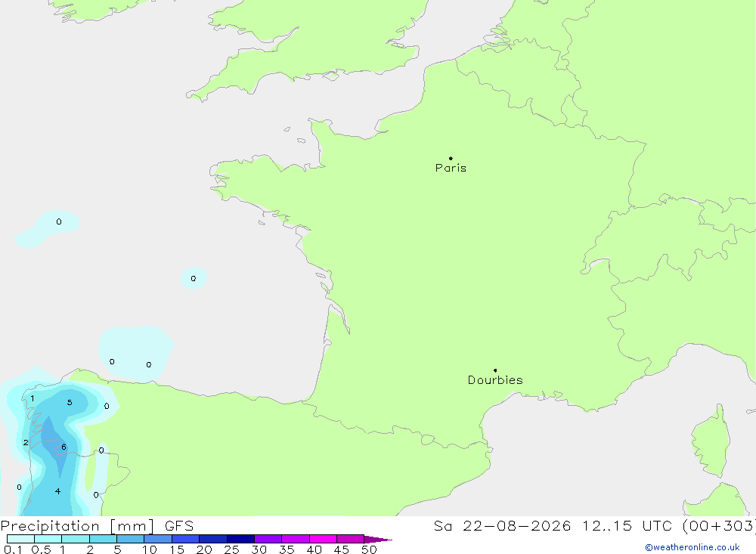
Task: Click the Paris city label
Action: pos(451,168)
